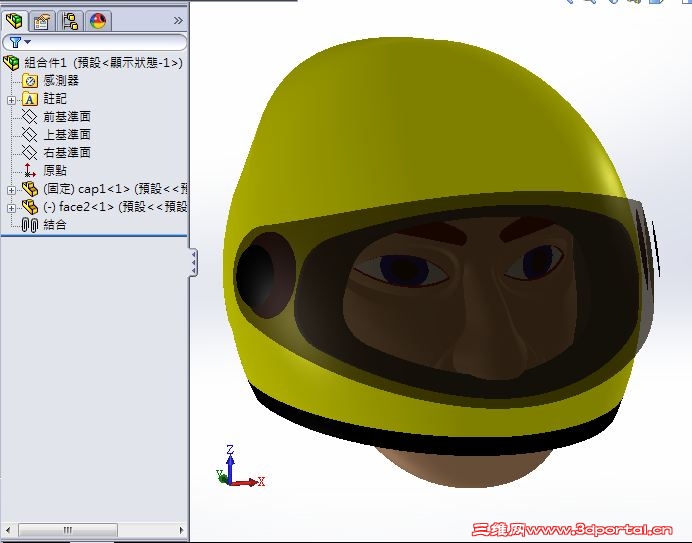The image size is (692, 543).
Task: Select the (固定) cap1<1> component
Action: 115,189
